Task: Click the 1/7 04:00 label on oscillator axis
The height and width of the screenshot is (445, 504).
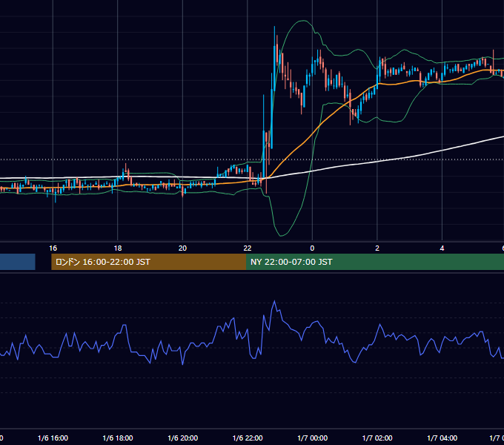Action: pyautogui.click(x=442, y=438)
